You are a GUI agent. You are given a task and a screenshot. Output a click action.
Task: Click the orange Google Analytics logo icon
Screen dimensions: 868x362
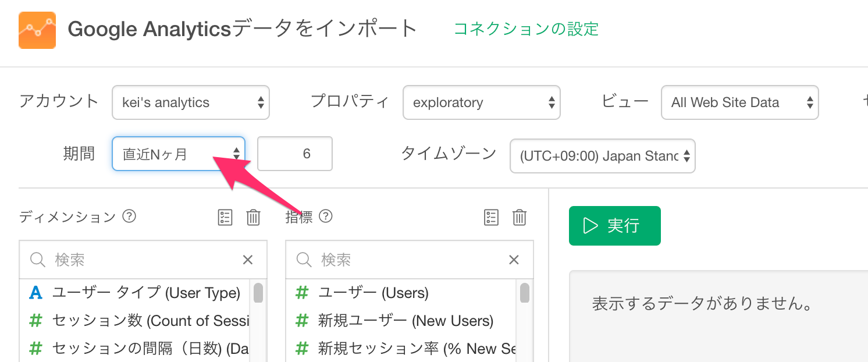[37, 30]
